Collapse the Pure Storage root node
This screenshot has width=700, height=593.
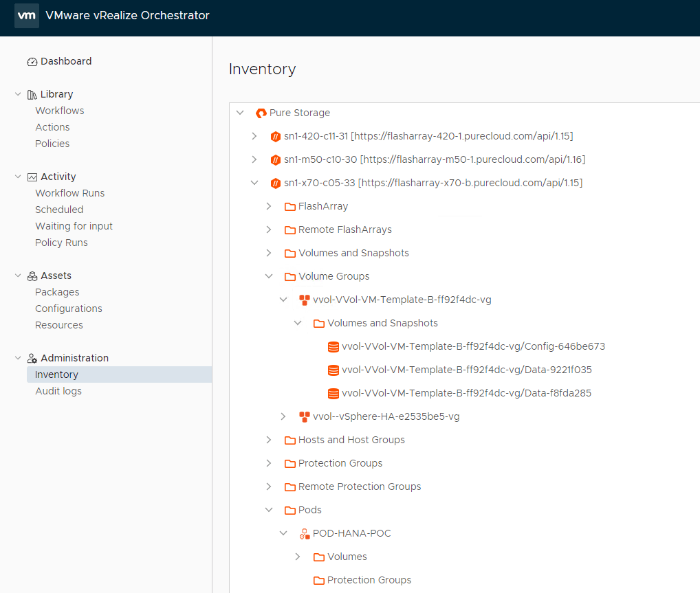(240, 113)
